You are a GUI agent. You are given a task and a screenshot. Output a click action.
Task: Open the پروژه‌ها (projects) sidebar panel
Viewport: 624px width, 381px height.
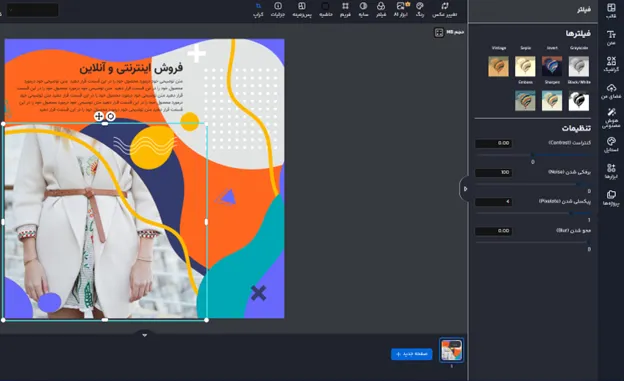tap(611, 198)
